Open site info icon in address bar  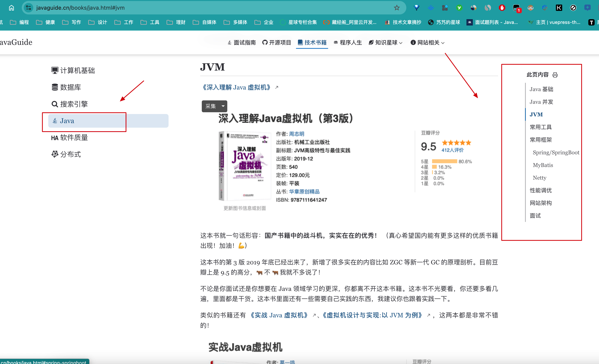29,8
